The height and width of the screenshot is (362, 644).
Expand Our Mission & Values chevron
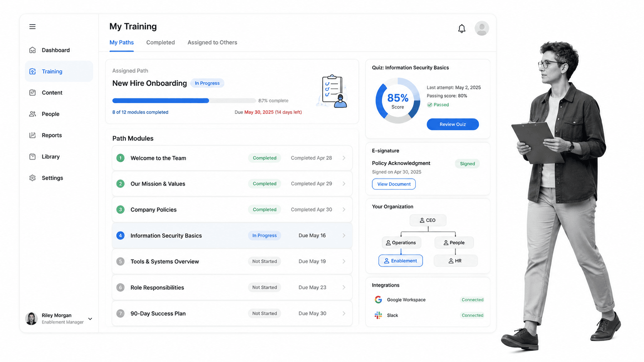[x=344, y=184]
